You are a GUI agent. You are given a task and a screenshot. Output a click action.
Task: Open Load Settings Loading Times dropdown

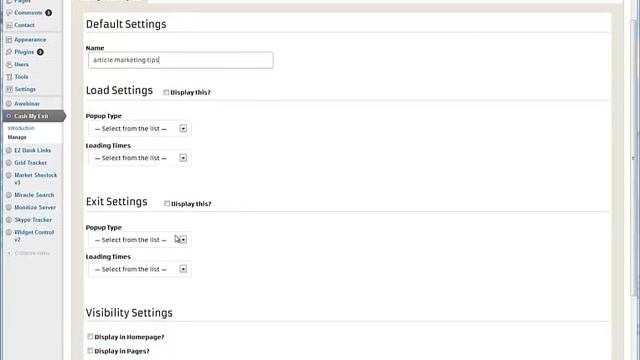[140, 158]
